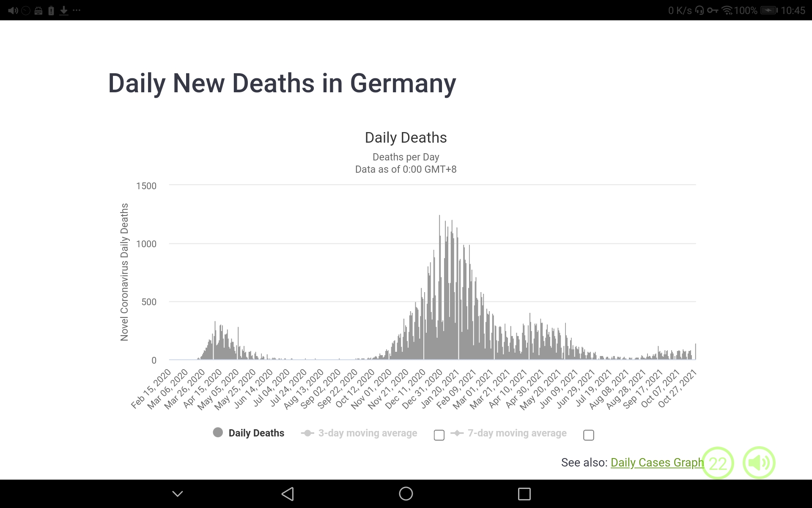Tap the Wi-Fi signal status icon

727,11
